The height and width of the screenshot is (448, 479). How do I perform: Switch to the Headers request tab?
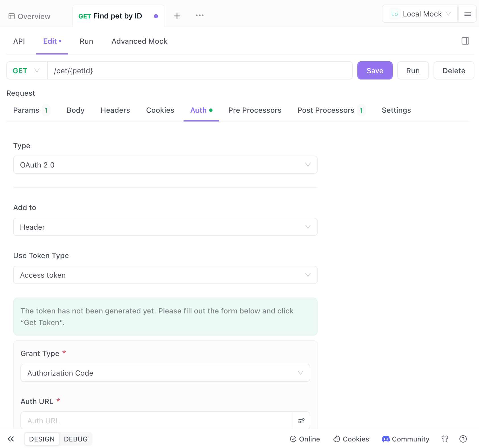pyautogui.click(x=115, y=110)
